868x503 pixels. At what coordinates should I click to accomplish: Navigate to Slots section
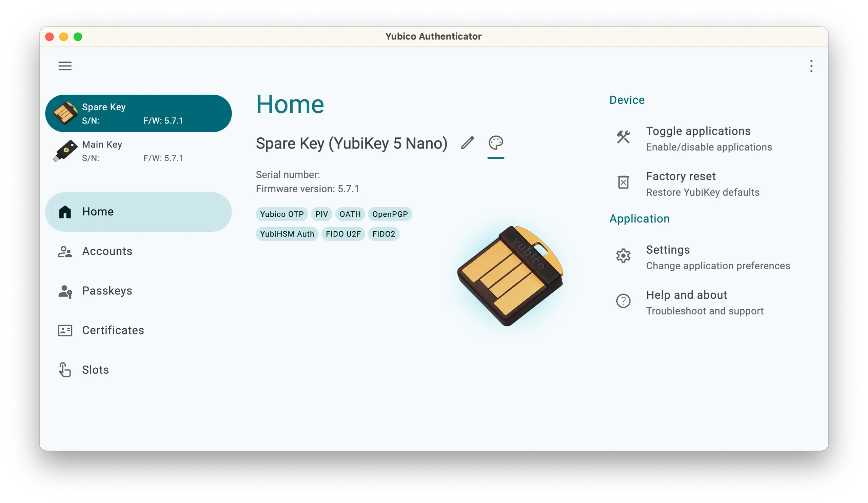(95, 369)
